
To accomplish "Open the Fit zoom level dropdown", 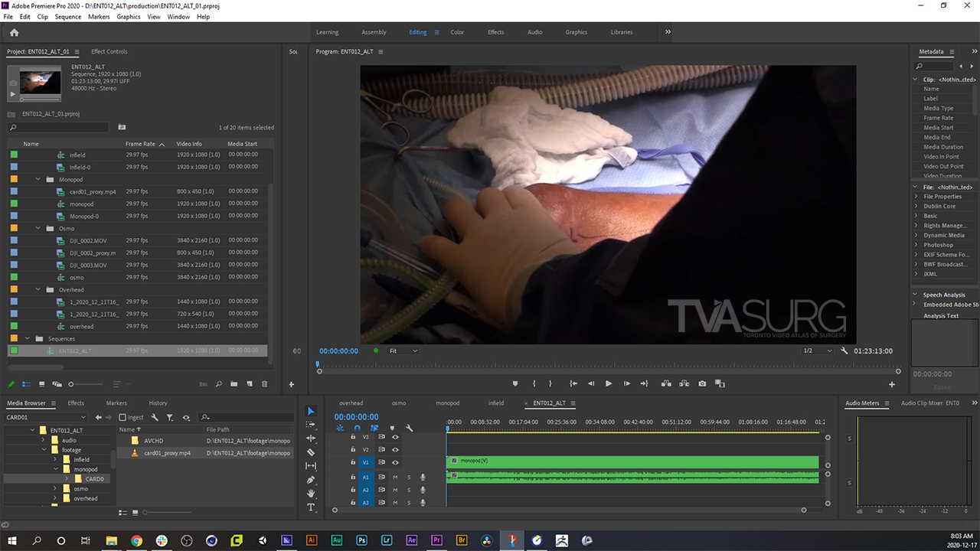I will pyautogui.click(x=403, y=350).
